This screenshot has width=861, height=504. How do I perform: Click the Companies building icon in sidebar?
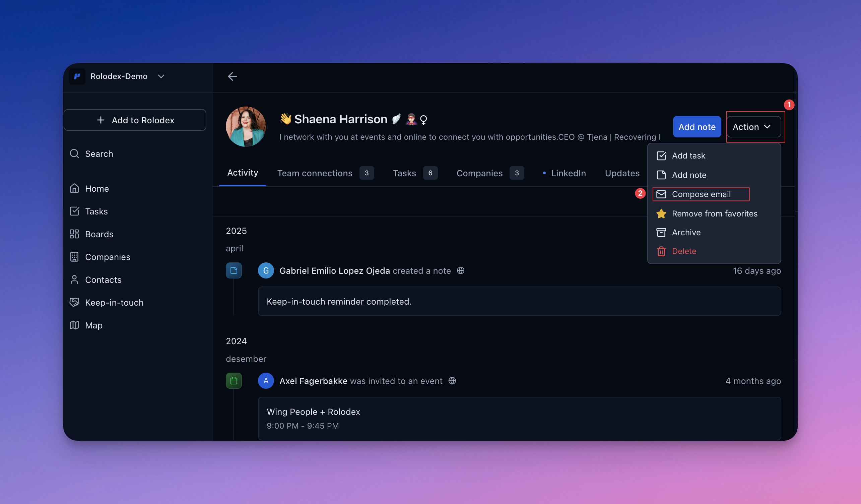[x=74, y=257]
